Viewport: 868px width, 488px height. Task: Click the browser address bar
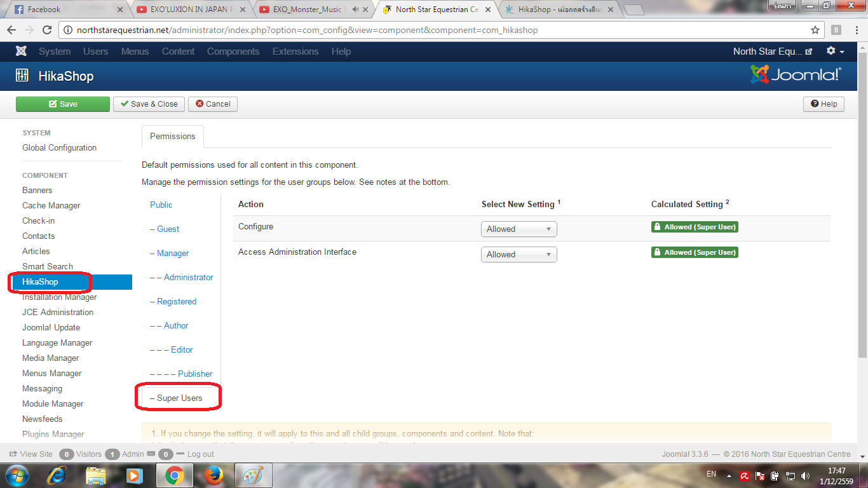tap(442, 30)
